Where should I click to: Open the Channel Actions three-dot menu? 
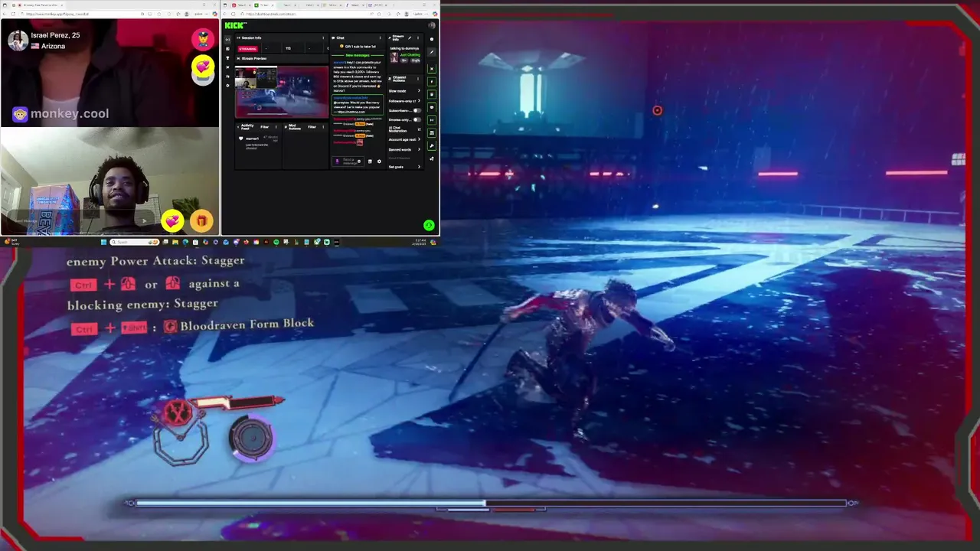point(418,79)
